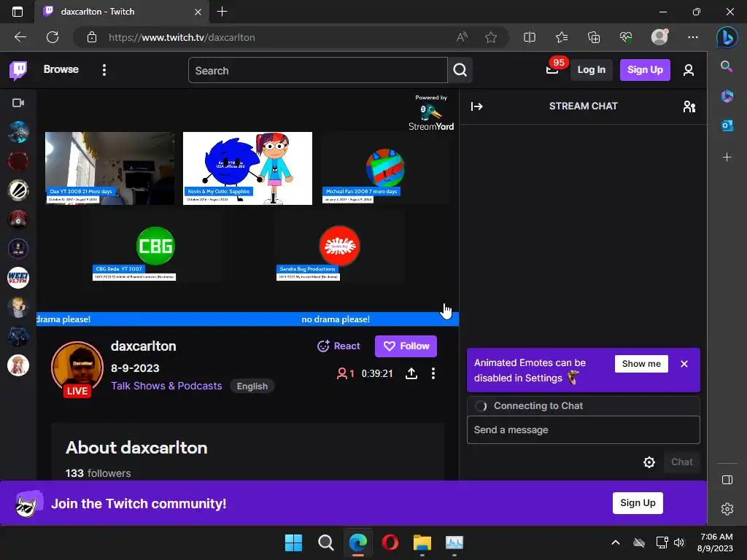Image resolution: width=747 pixels, height=560 pixels.
Task: Collapse the stream chat panel arrow
Action: click(x=477, y=106)
